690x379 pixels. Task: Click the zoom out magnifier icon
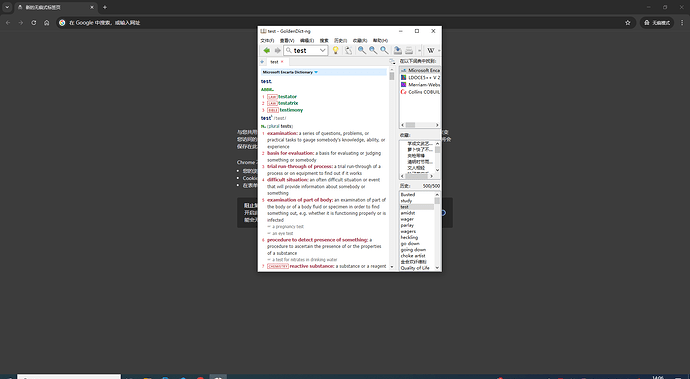(x=373, y=51)
